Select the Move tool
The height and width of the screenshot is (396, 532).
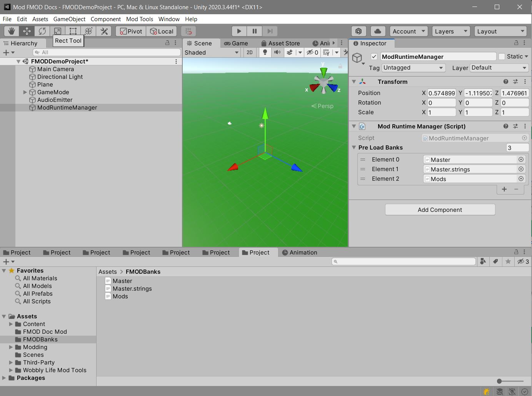click(26, 31)
